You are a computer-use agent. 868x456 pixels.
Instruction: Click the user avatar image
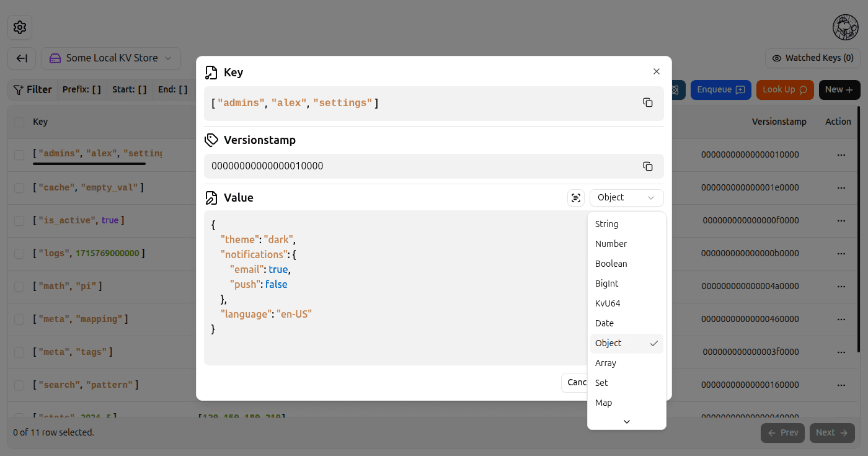(x=846, y=27)
